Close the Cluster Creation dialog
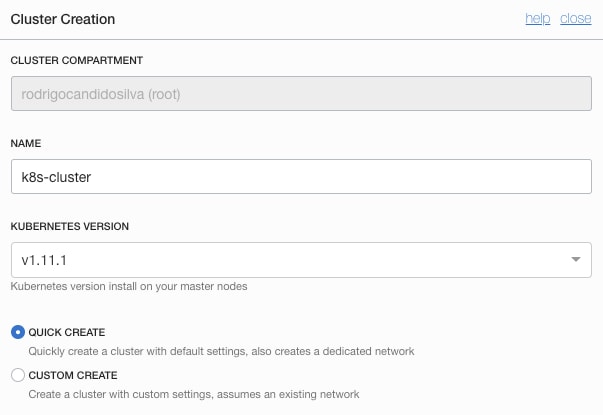This screenshot has width=603, height=415. (x=575, y=19)
